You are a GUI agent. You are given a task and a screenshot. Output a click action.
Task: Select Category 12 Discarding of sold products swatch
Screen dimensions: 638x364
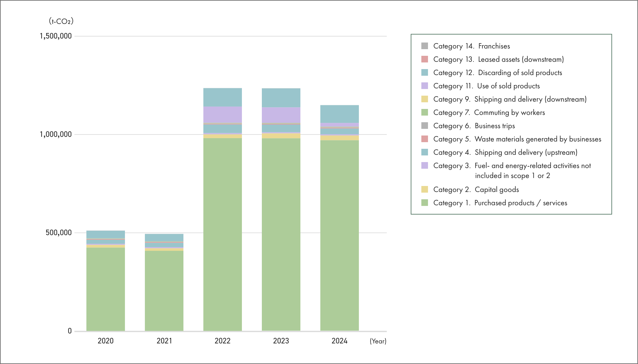424,72
